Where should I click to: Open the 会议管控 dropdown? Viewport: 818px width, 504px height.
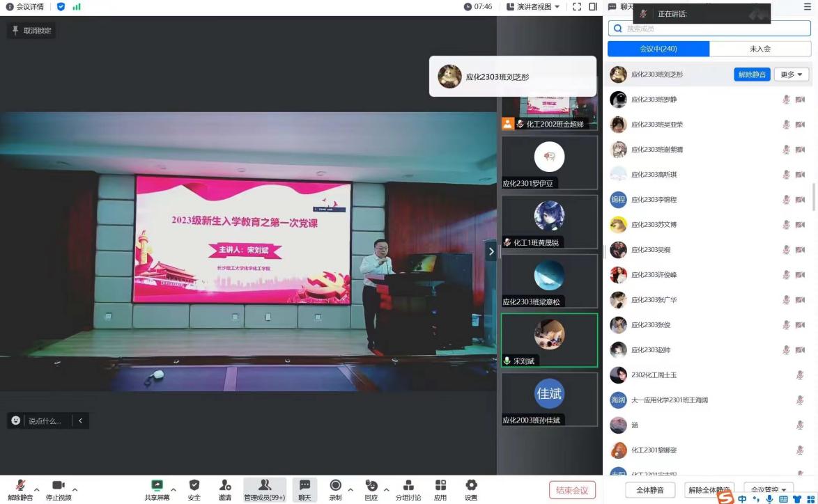point(769,490)
